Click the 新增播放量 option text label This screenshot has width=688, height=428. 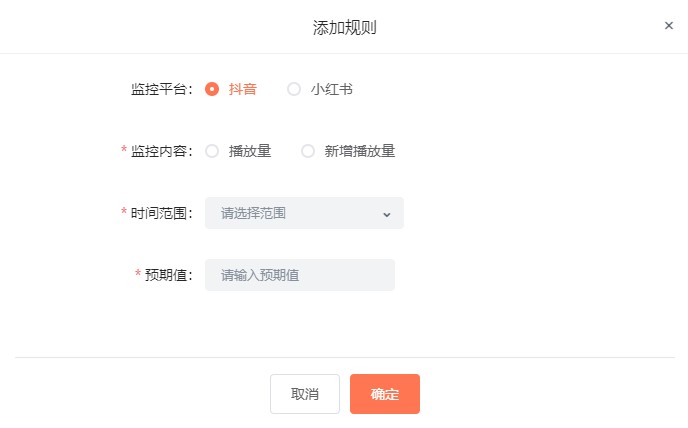pyautogui.click(x=360, y=151)
